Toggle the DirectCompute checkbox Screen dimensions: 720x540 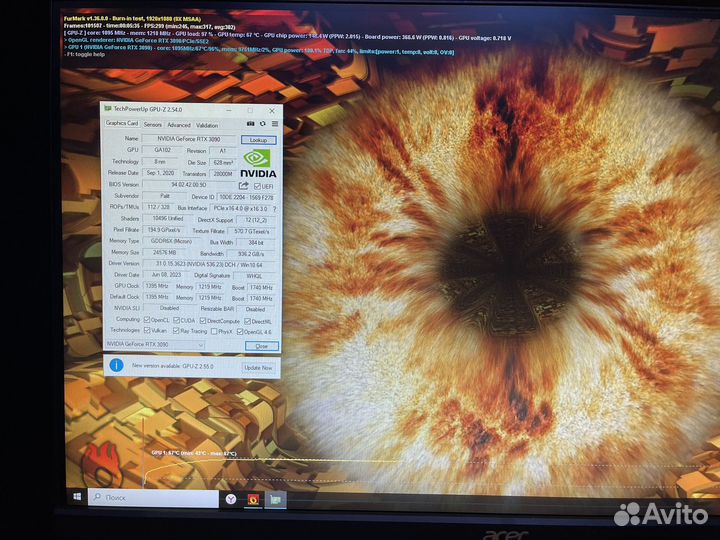[202, 321]
